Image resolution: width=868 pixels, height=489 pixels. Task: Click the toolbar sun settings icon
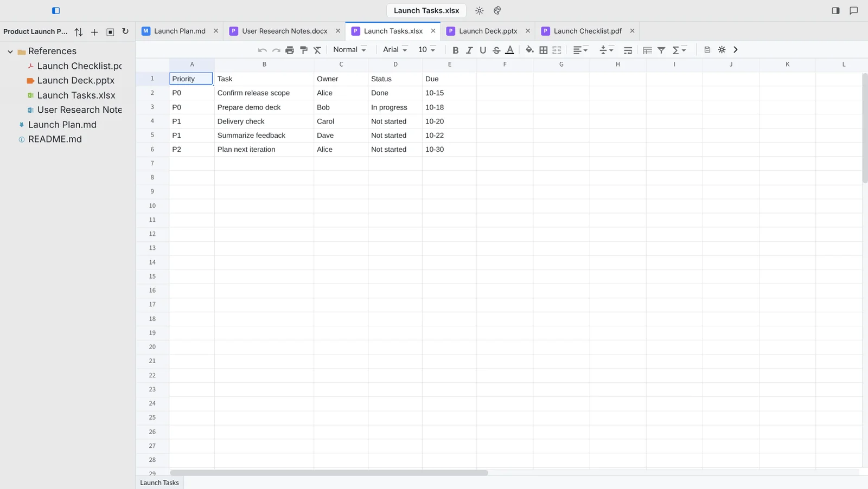click(x=722, y=49)
